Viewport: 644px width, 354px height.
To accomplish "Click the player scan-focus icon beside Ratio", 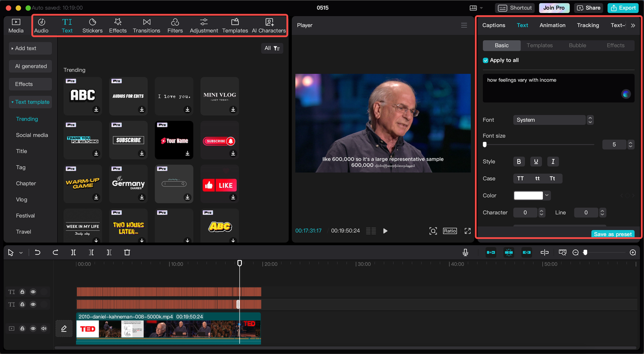I will (x=433, y=231).
